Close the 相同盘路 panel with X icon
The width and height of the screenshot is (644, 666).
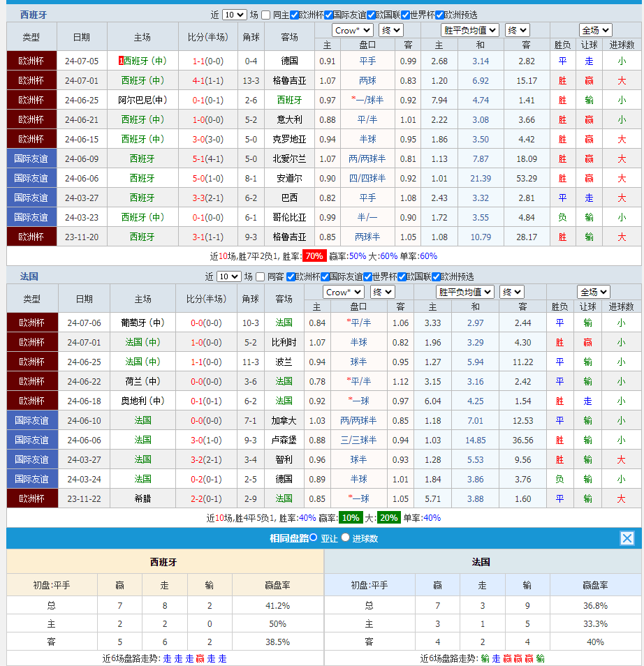[627, 538]
